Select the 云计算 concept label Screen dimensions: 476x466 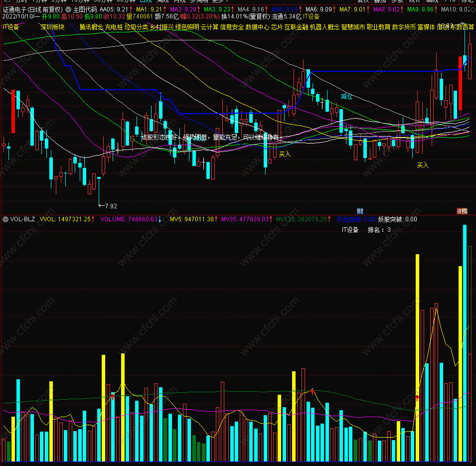[x=209, y=27]
